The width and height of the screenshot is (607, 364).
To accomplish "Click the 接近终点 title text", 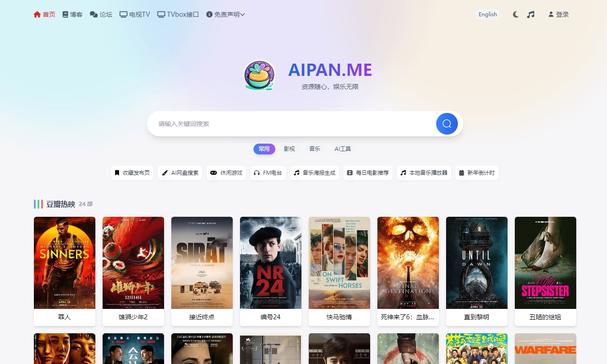I will (x=202, y=317).
